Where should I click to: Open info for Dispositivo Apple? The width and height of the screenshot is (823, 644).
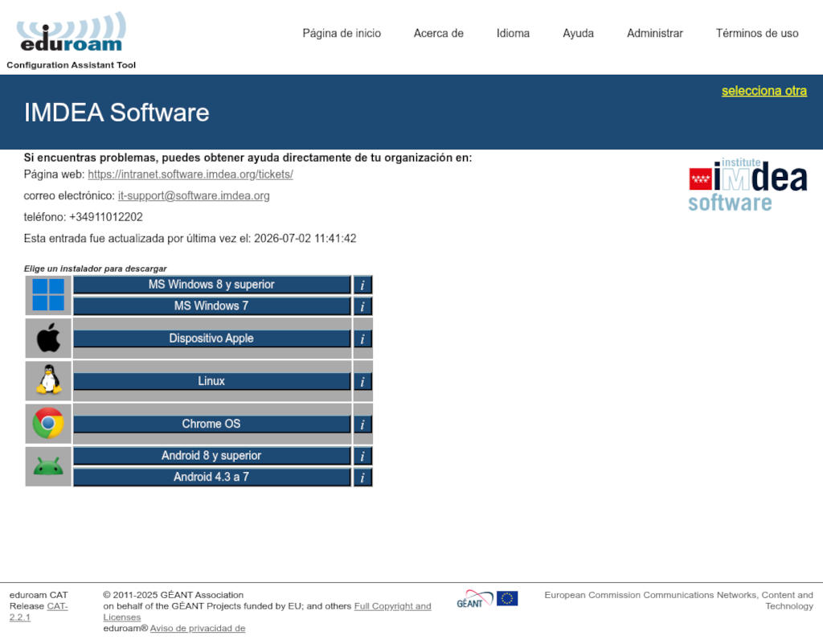362,339
